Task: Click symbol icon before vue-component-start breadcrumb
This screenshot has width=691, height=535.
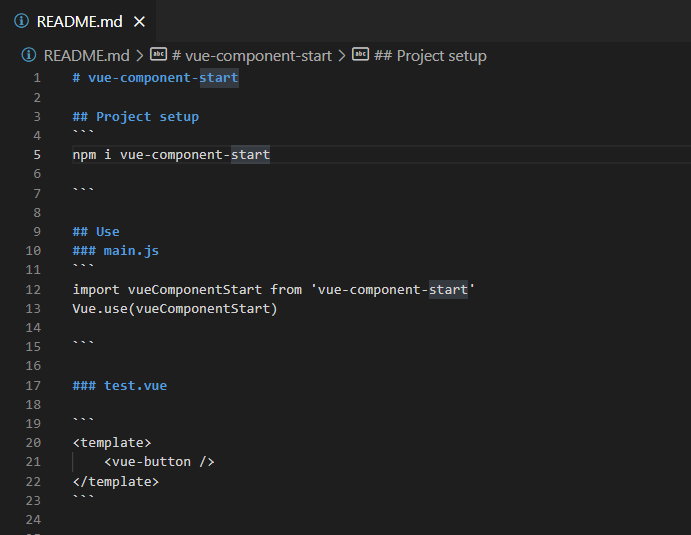Action: (x=159, y=54)
